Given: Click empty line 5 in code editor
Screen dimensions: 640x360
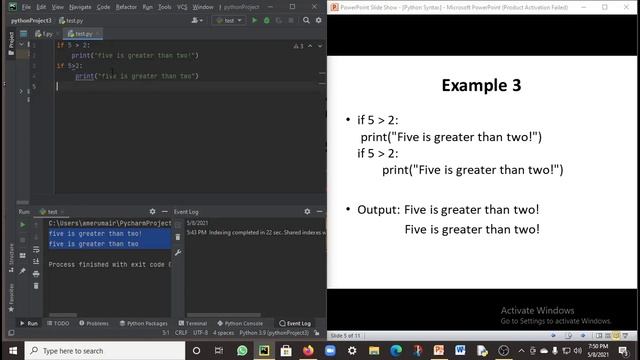Looking at the screenshot, I should point(188,86).
